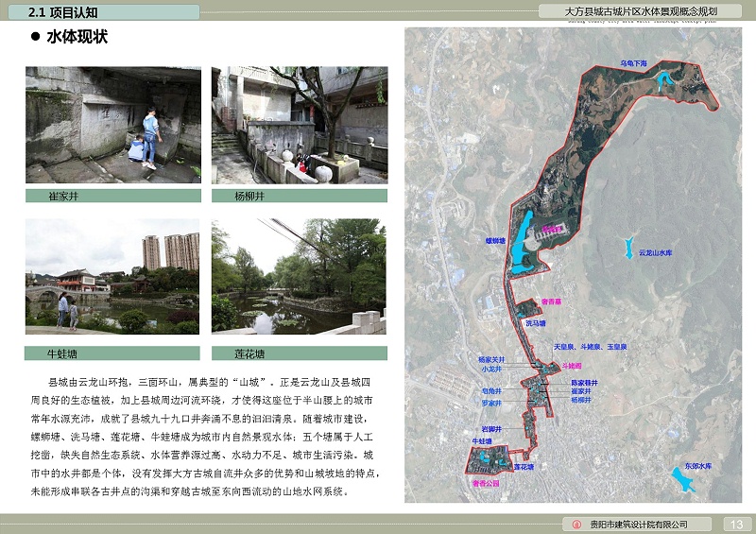
Task: Click 贵阳市建筑设计院有限公司 footer text
Action: click(636, 525)
